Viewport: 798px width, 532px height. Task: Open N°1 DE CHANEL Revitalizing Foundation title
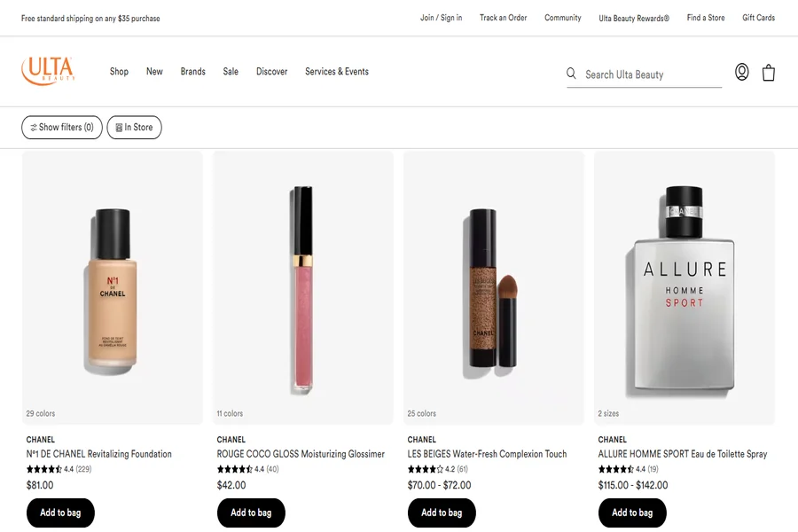coord(98,454)
